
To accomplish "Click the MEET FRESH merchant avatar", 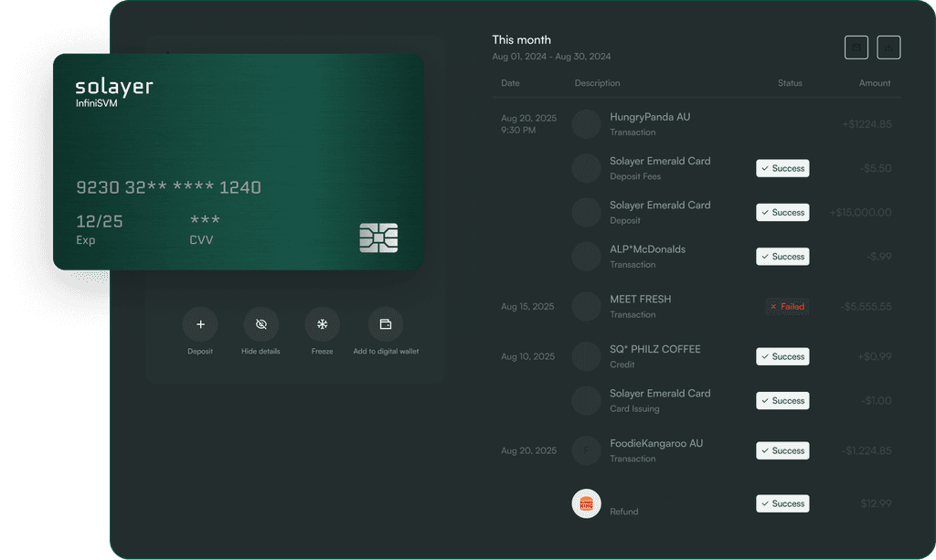I will pos(586,307).
